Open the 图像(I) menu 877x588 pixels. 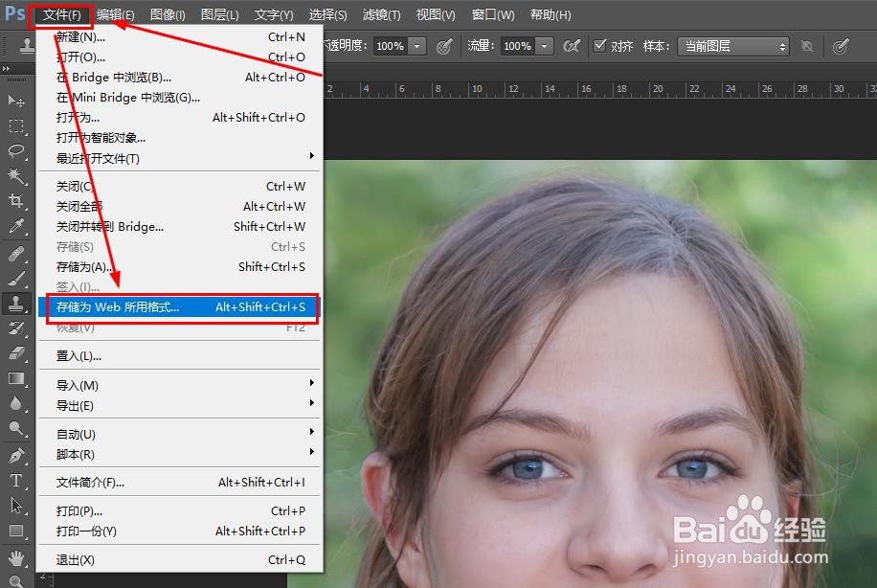pos(168,14)
